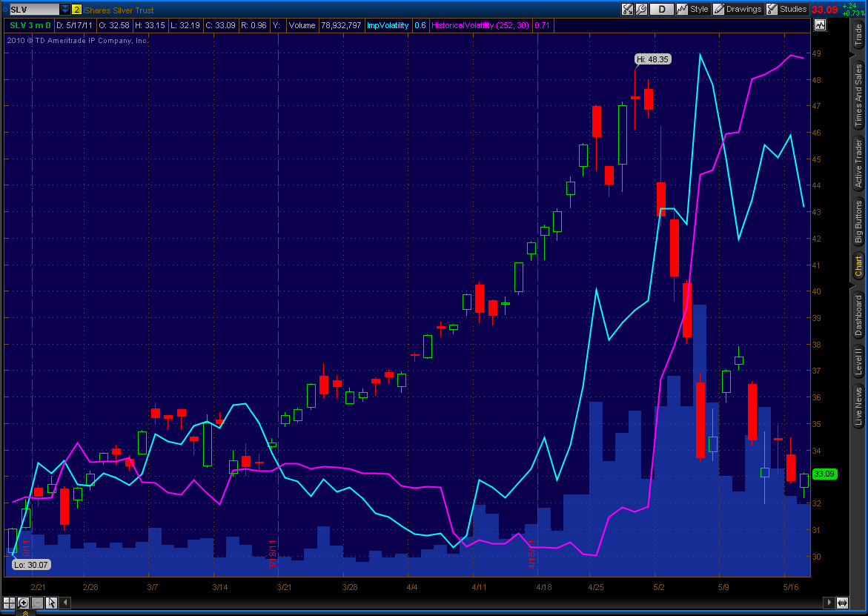Screen dimensions: 868x616
Task: Click the C: 33.09 close value
Action: (x=220, y=25)
